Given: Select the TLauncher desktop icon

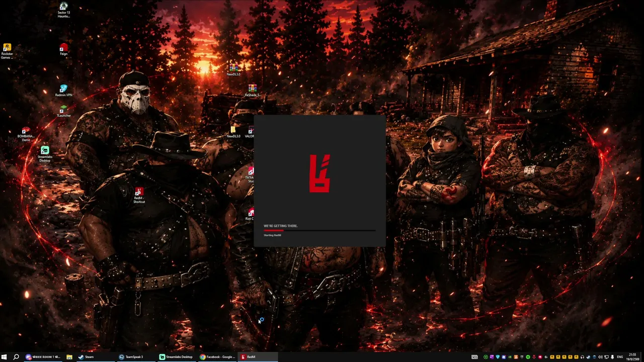Looking at the screenshot, I should [x=63, y=112].
